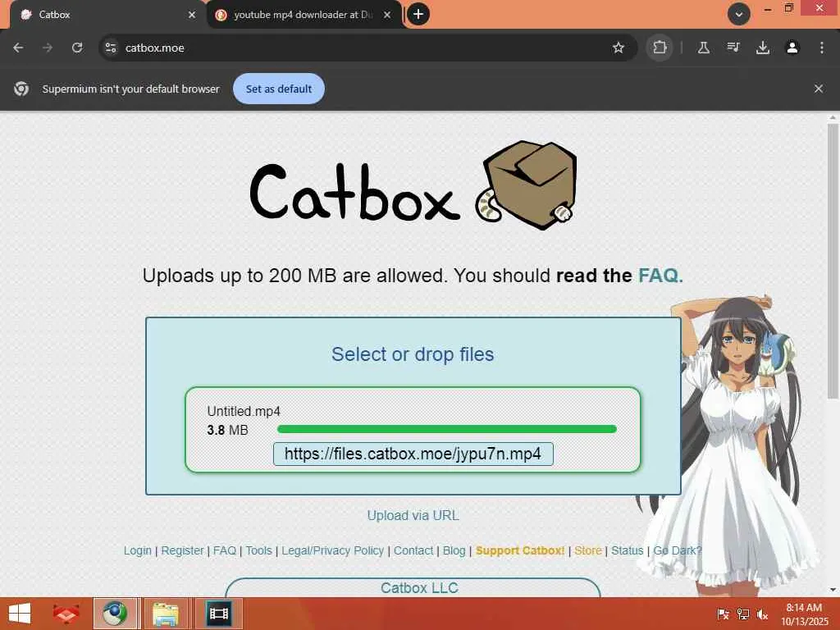The height and width of the screenshot is (630, 840).
Task: Open the profile avatar menu
Action: pyautogui.click(x=792, y=48)
